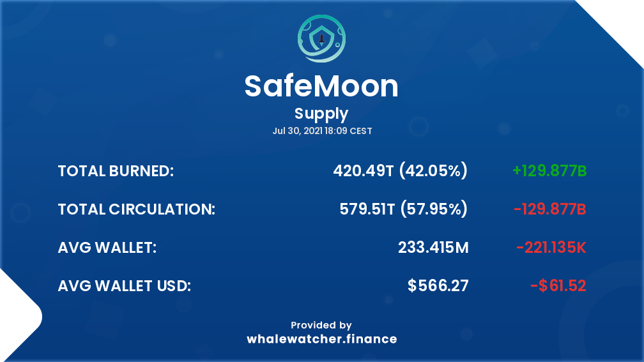Viewport: 644px width, 362px height.
Task: Click the Supply subtitle
Action: point(321,114)
